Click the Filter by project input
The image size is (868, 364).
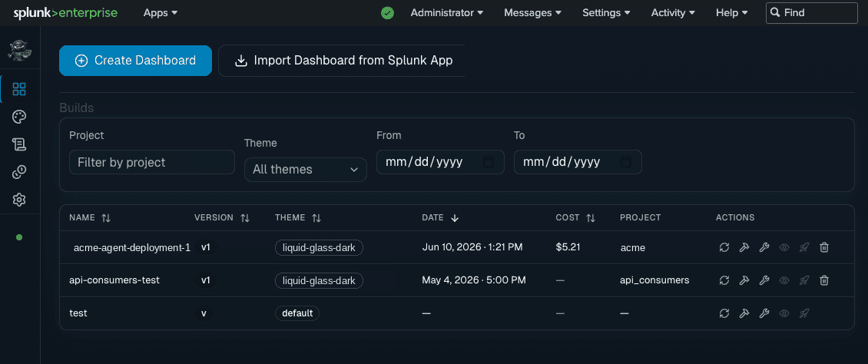pyautogui.click(x=152, y=162)
